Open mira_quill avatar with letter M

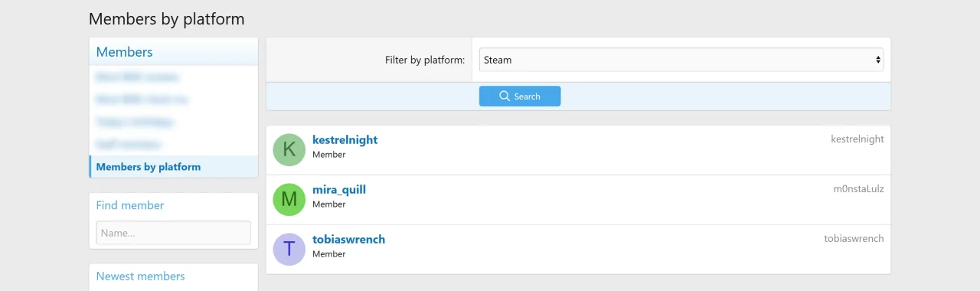289,199
